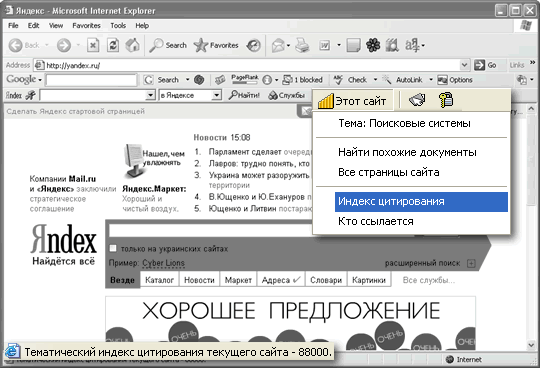Open the Tools menu
Viewport: 540px width, 368px height.
pyautogui.click(x=118, y=25)
